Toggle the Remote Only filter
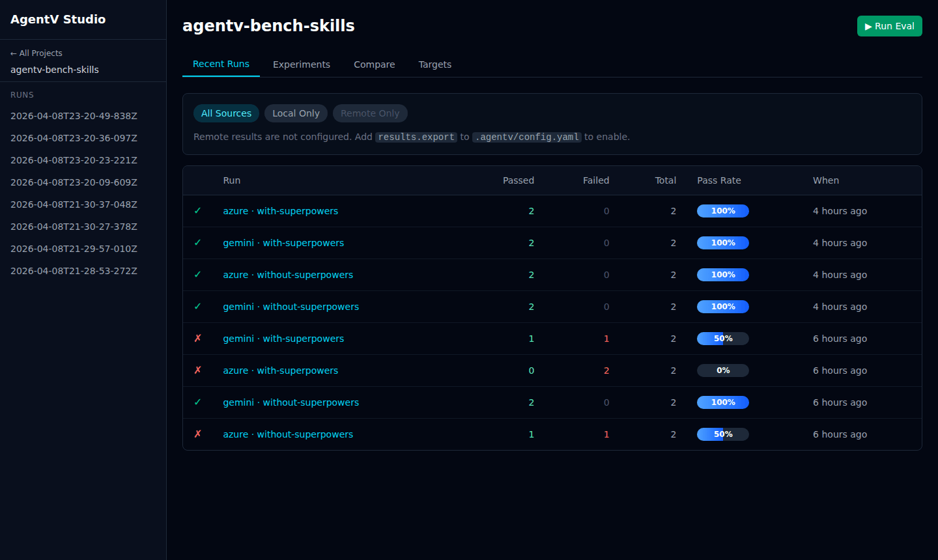 click(370, 113)
